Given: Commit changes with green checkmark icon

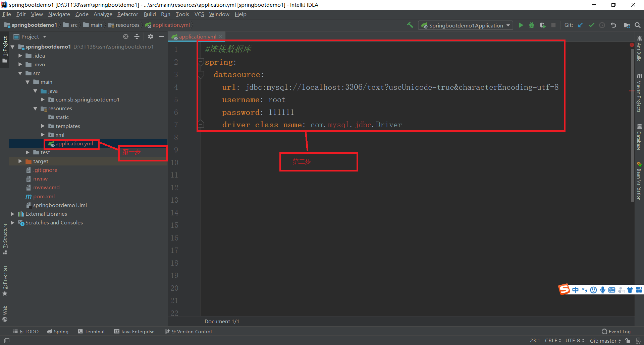Looking at the screenshot, I should tap(591, 25).
